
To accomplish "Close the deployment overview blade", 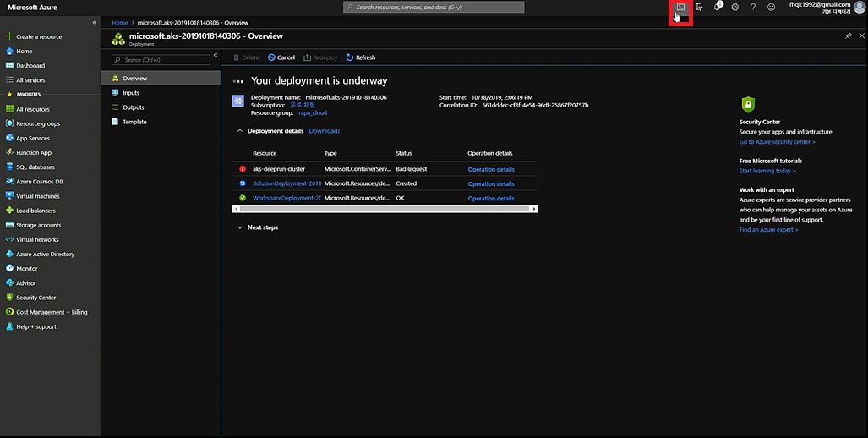I will (x=861, y=36).
